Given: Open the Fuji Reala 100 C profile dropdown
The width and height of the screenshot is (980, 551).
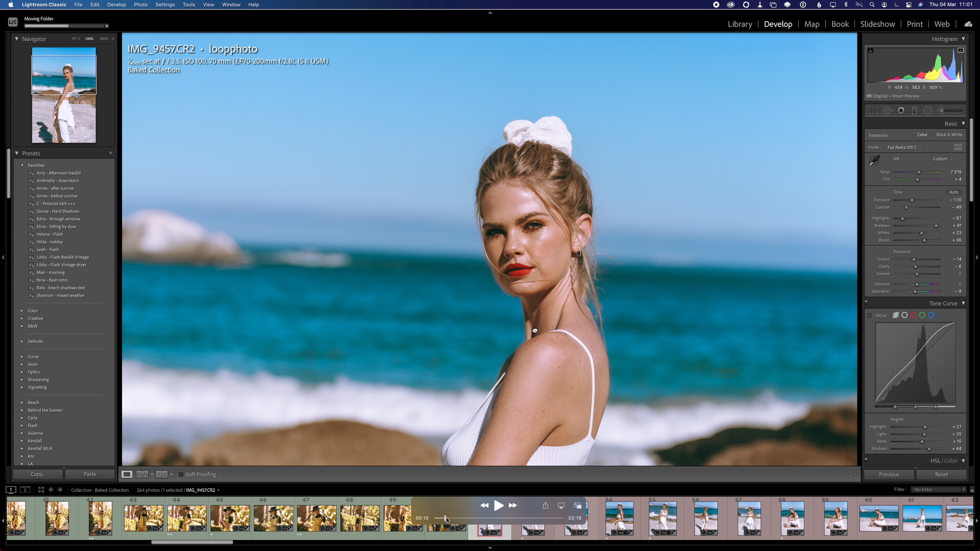Looking at the screenshot, I should pos(904,147).
